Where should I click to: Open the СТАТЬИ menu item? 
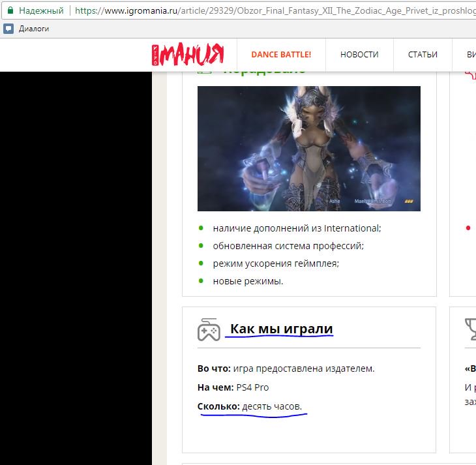coord(423,55)
